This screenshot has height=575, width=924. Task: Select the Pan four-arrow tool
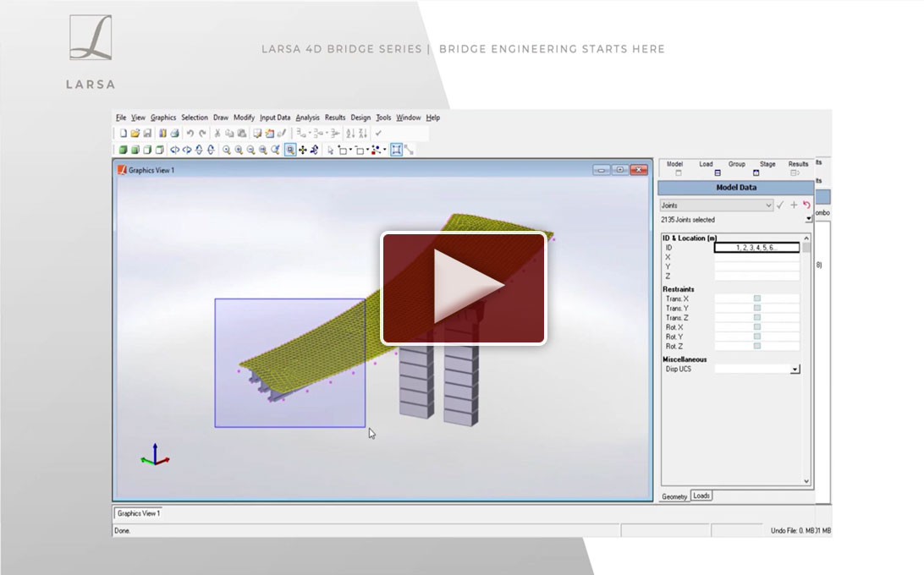[302, 151]
